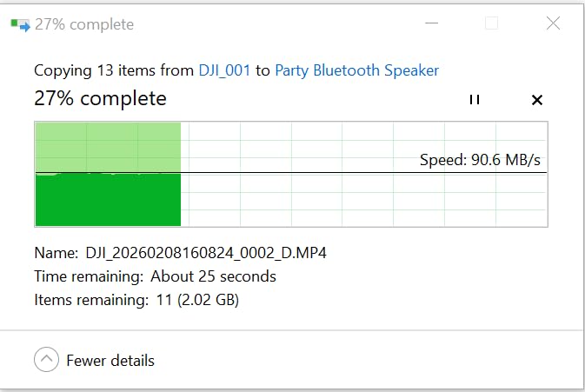
Task: Click the large 27% complete heading
Action: click(x=100, y=99)
